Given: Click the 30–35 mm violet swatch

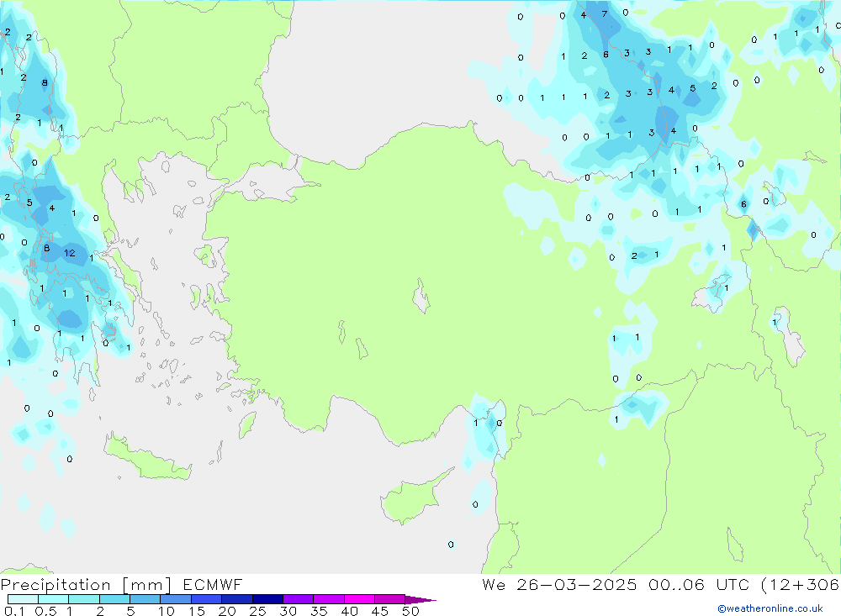Looking at the screenshot, I should click(x=299, y=599).
